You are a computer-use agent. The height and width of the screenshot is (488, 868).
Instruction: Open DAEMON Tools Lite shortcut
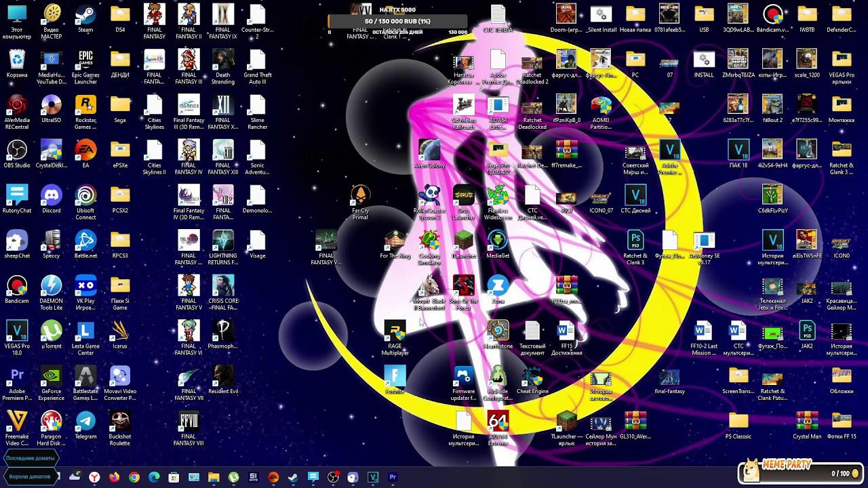[52, 293]
